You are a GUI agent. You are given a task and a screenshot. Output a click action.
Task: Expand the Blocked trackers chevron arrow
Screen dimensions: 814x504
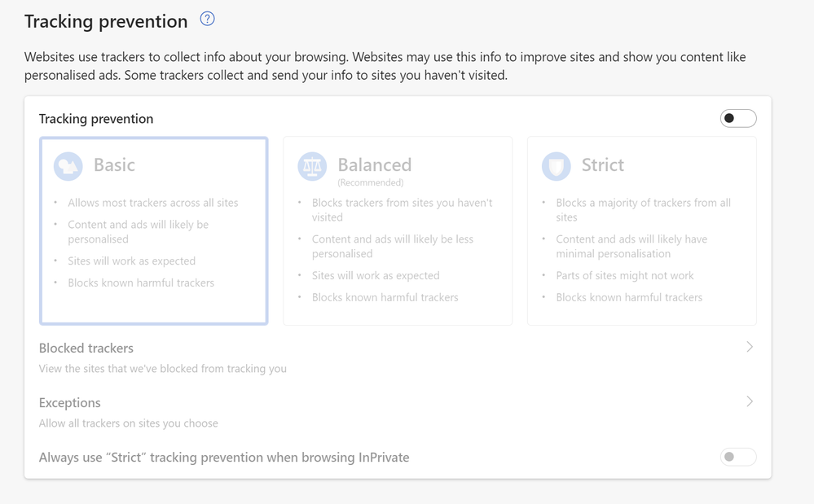(750, 348)
